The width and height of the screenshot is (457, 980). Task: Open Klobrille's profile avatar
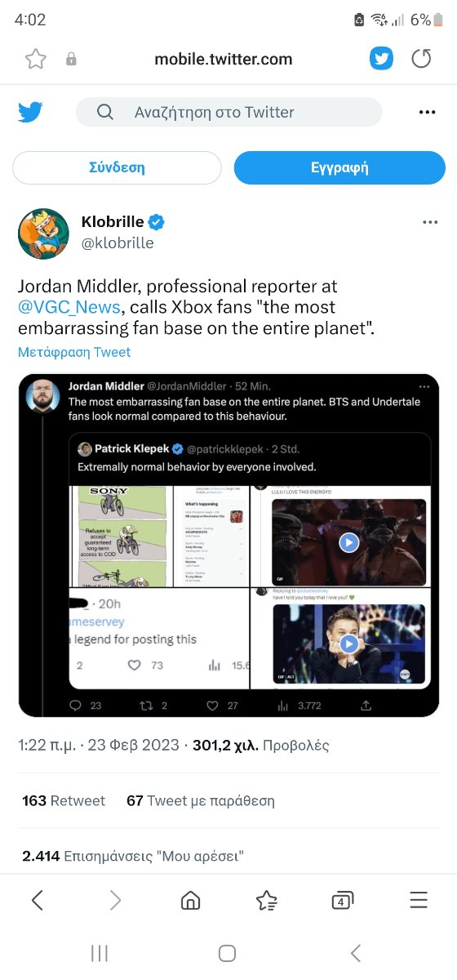[x=43, y=234]
